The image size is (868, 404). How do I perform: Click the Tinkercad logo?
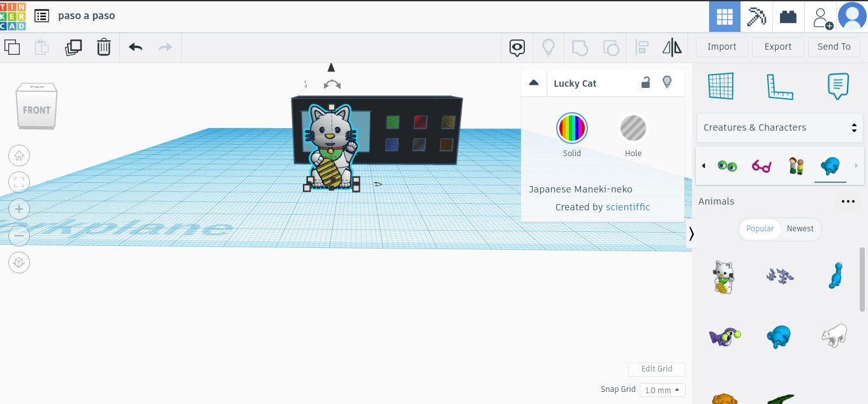pyautogui.click(x=13, y=16)
